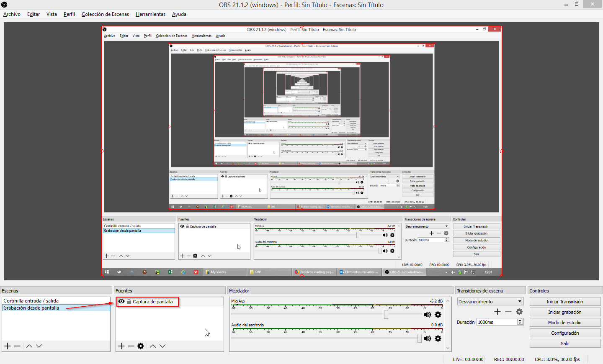This screenshot has width=603, height=364.
Task: Open the Mic/Aux audio settings gear
Action: pyautogui.click(x=438, y=315)
